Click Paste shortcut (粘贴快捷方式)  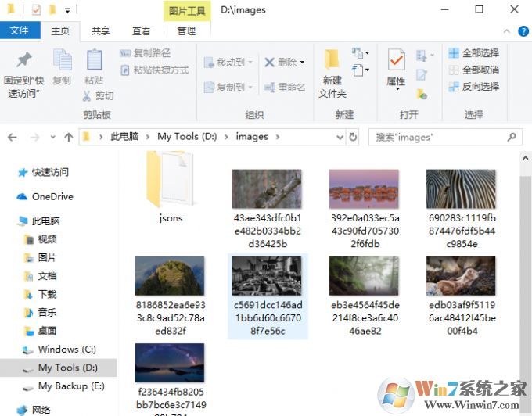point(154,70)
